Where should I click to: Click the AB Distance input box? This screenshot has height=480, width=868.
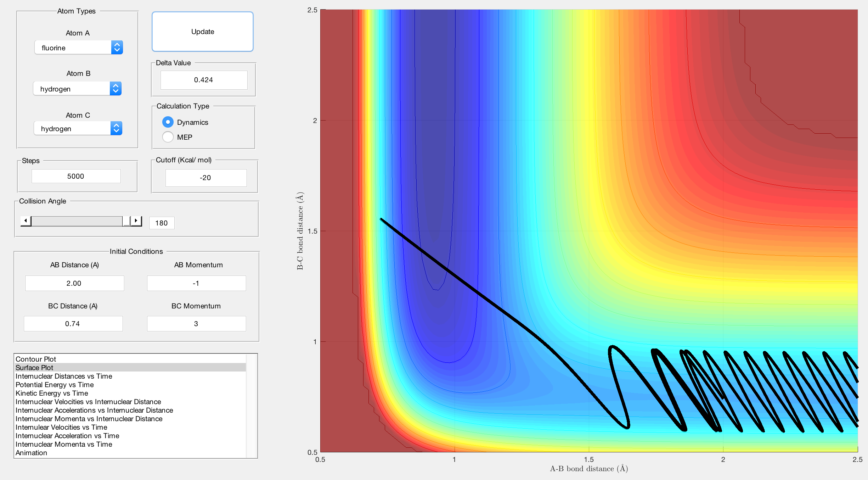(74, 283)
